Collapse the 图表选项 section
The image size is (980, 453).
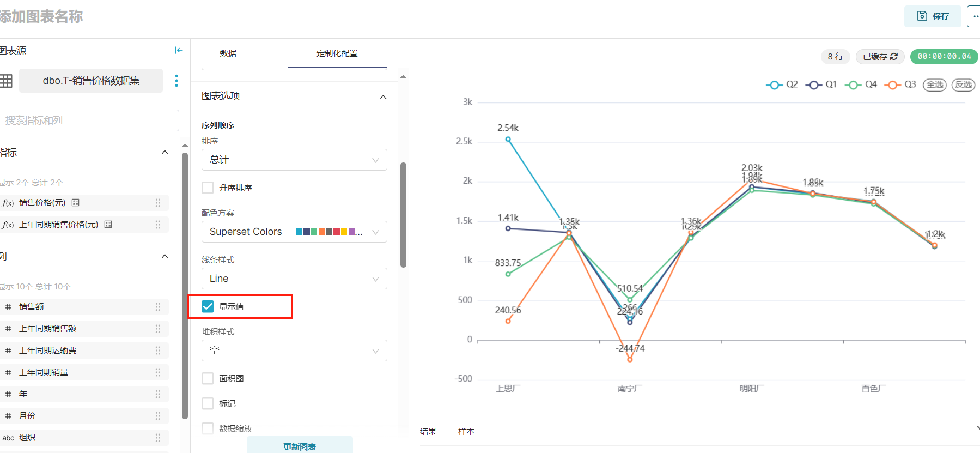pos(383,97)
